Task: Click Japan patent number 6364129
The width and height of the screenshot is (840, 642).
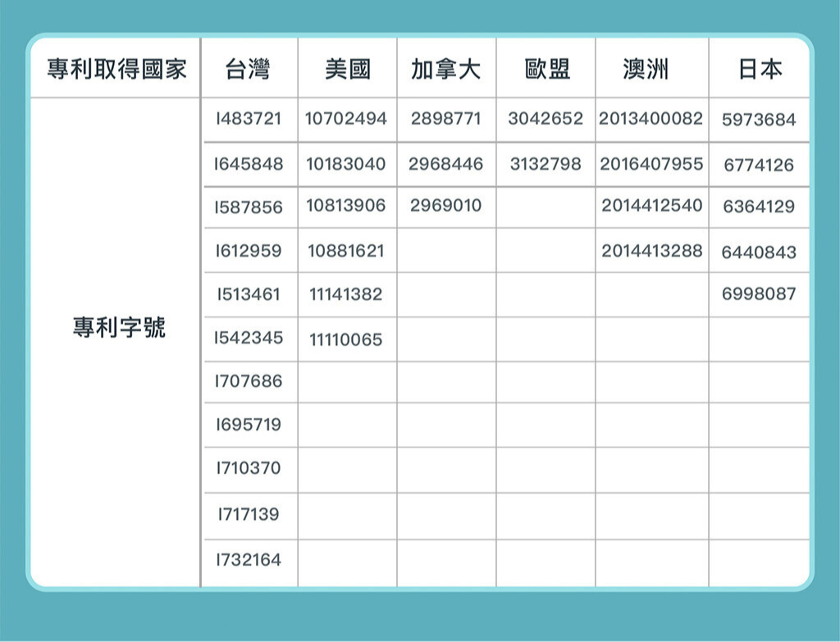Action: tap(759, 207)
